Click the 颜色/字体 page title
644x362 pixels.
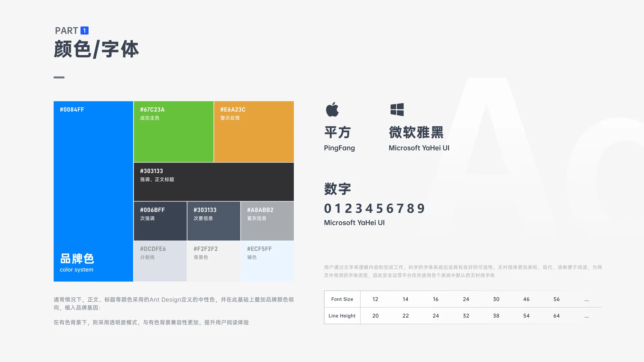click(x=96, y=49)
